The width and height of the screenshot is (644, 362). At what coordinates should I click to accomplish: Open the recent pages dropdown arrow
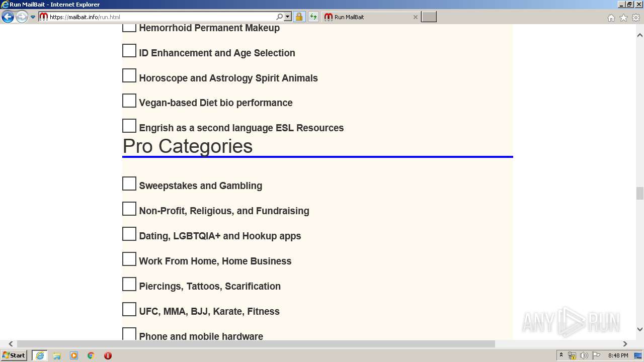point(33,17)
